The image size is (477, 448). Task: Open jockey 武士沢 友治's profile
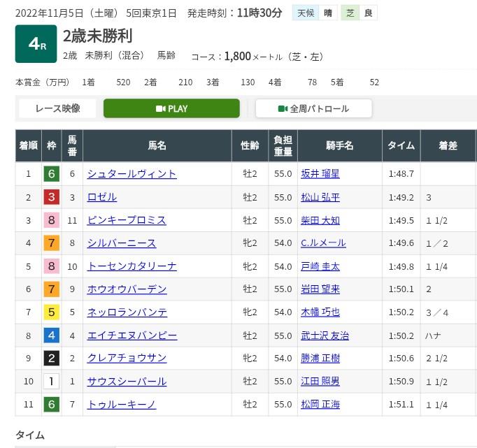click(325, 335)
